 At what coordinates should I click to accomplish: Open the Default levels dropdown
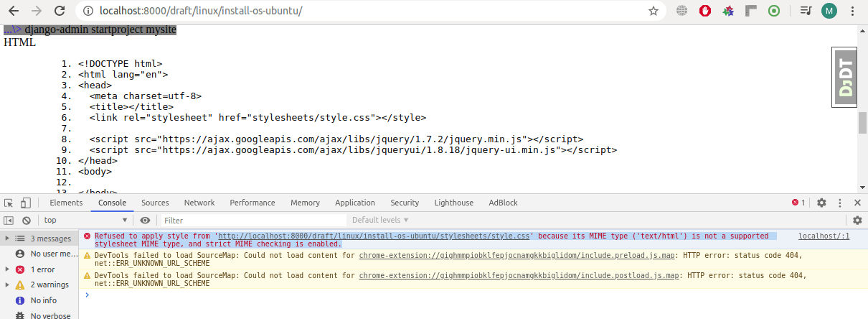pos(380,221)
